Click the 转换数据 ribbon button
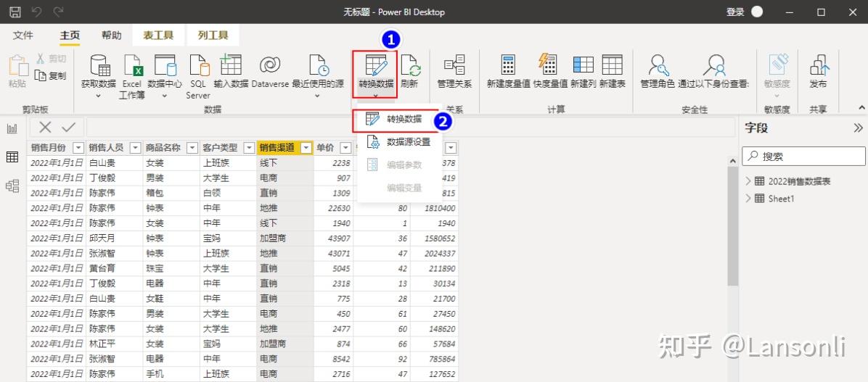Image resolution: width=868 pixels, height=382 pixels. 376,74
